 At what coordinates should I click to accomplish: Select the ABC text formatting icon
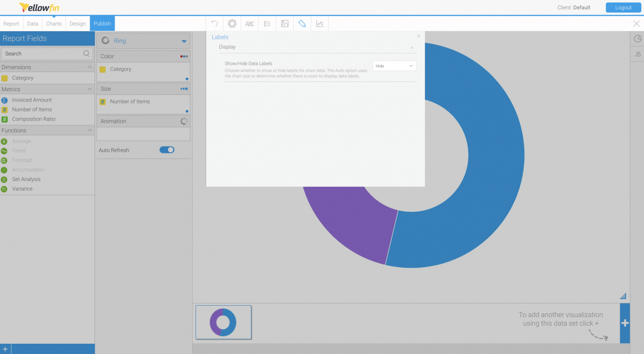click(249, 23)
